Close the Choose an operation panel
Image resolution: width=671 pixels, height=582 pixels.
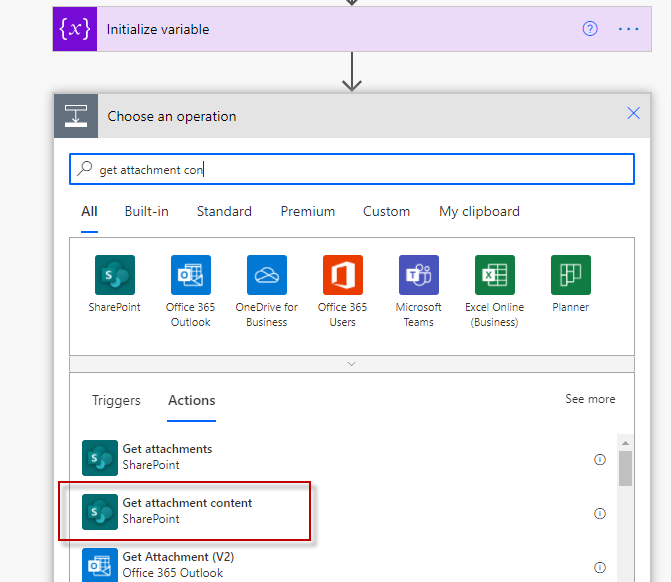633,113
